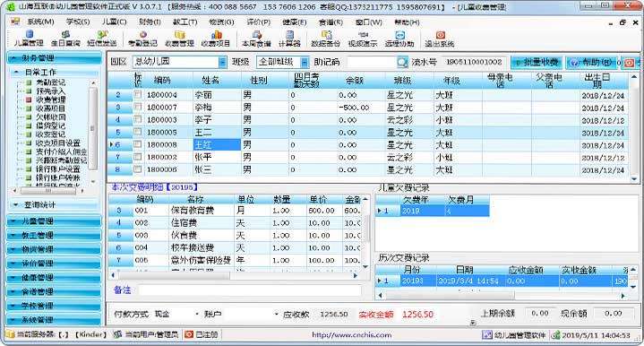The width and height of the screenshot is (644, 346).
Task: Open 考勤登记 in sidebar tree
Action: (x=50, y=82)
